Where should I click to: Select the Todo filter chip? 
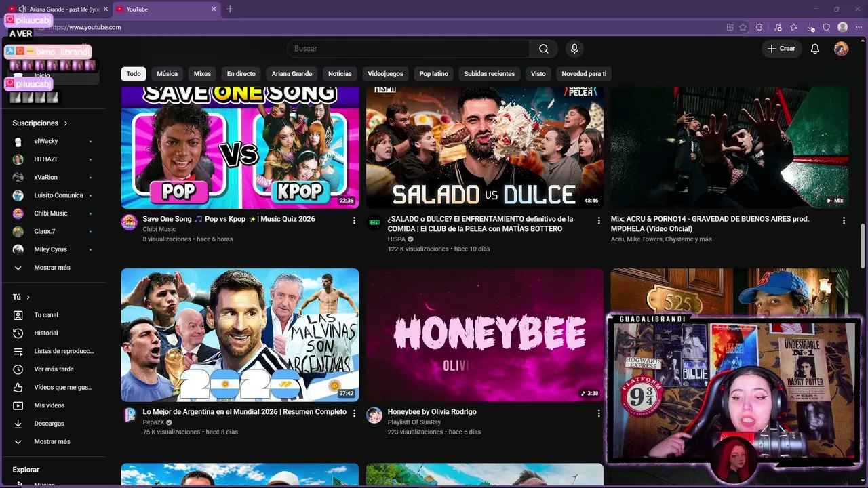click(134, 74)
